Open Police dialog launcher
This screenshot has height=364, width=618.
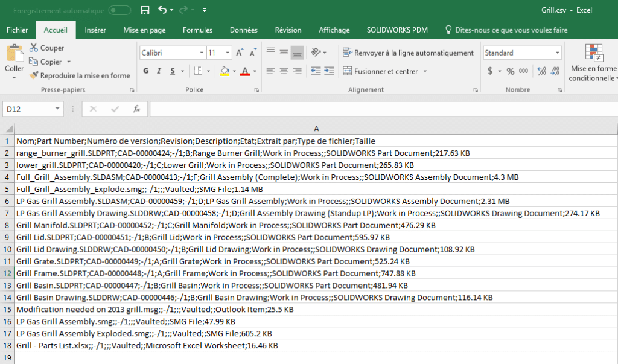(256, 91)
